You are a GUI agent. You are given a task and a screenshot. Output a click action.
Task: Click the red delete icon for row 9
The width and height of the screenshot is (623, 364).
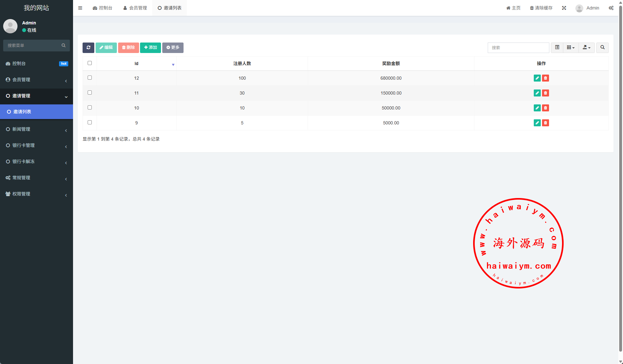click(x=546, y=123)
